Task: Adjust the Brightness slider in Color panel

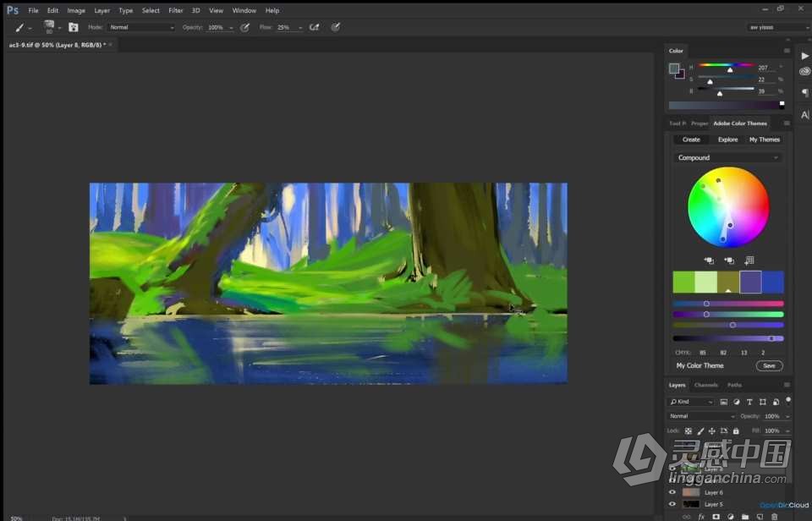Action: pos(726,90)
